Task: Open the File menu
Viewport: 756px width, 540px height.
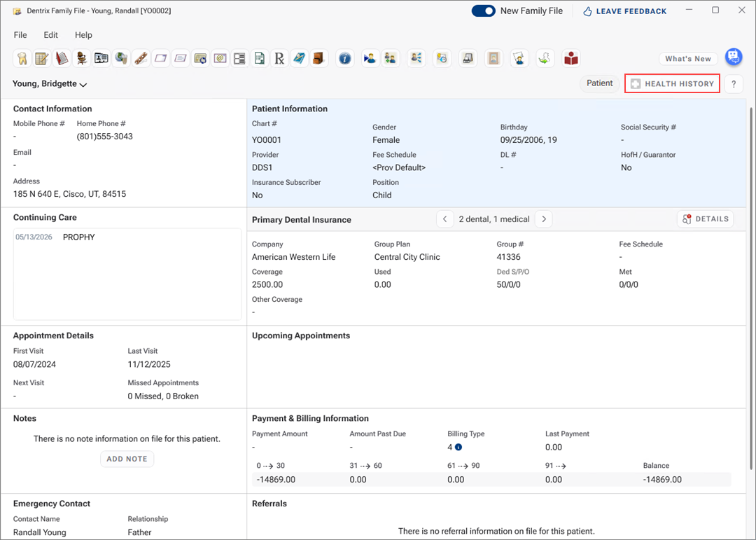Action: (x=20, y=35)
